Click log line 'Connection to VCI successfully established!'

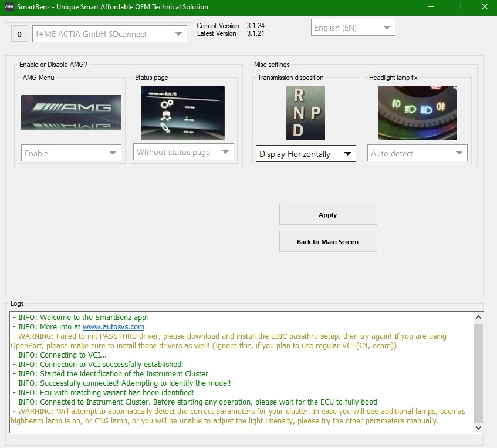[98, 364]
